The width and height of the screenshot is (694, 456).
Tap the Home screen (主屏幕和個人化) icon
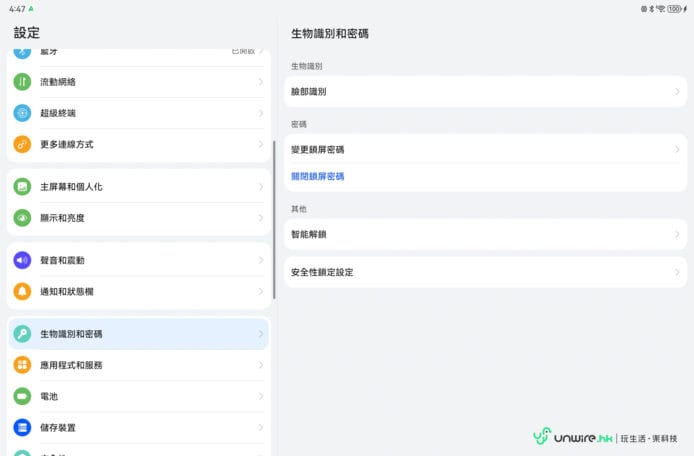22,186
